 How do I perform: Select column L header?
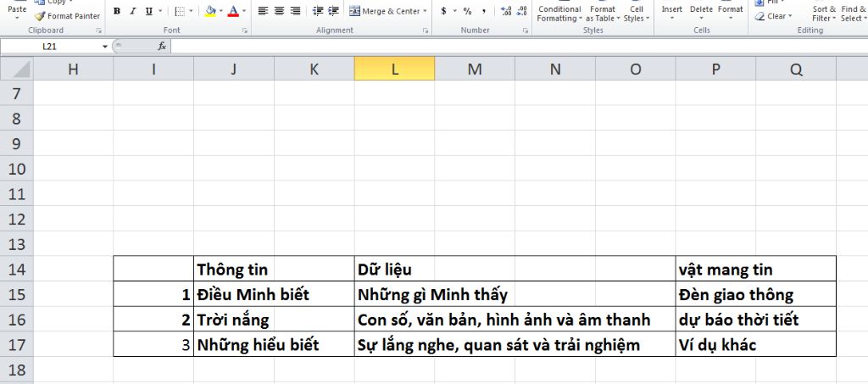[x=394, y=69]
